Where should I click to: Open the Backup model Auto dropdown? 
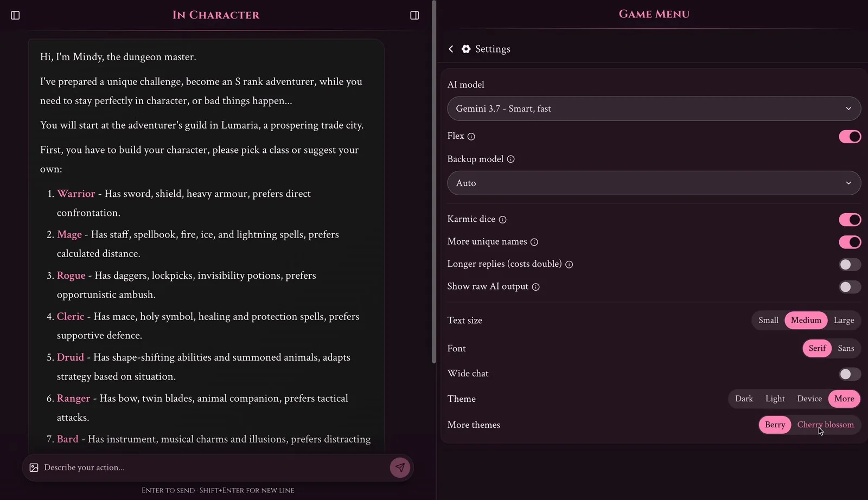point(654,183)
